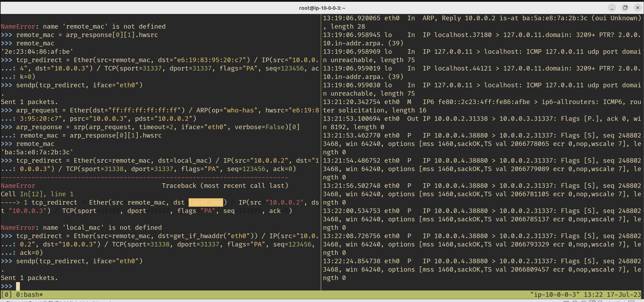644x302 pixels.
Task: Click the MAC string 'ba:5a:e8:7a:2b:3c' output
Action: click(37, 152)
